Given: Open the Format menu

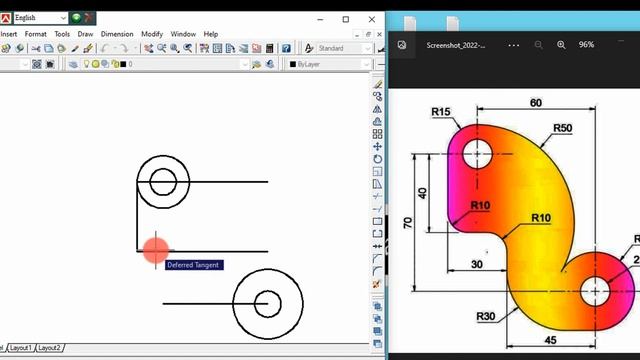Looking at the screenshot, I should [36, 34].
